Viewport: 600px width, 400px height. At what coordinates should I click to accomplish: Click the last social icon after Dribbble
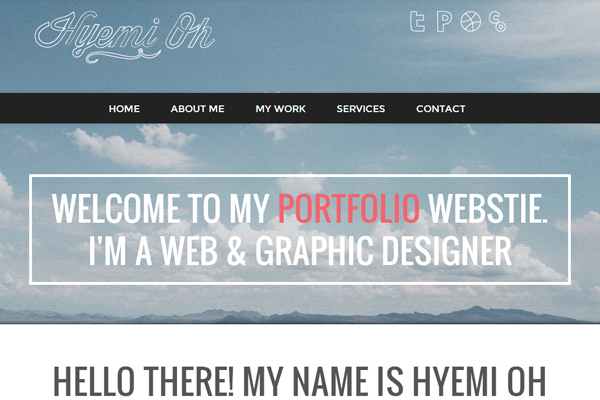pos(497,21)
